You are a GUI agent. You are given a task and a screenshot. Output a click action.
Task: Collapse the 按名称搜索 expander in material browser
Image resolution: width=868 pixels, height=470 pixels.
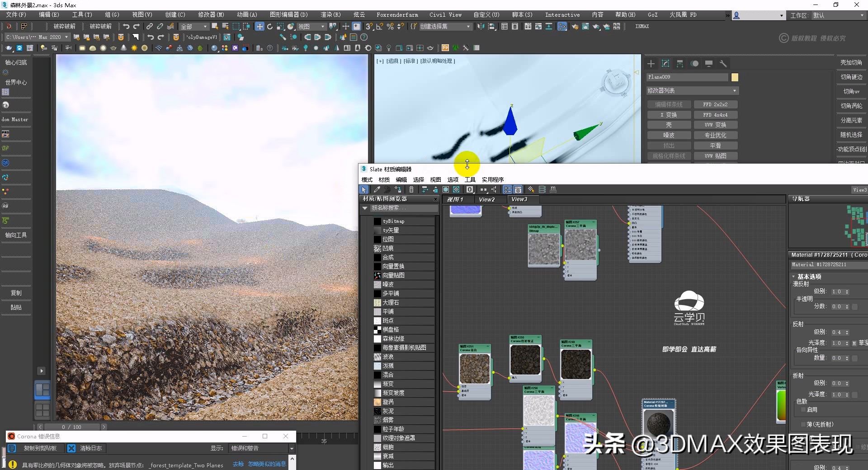click(365, 208)
